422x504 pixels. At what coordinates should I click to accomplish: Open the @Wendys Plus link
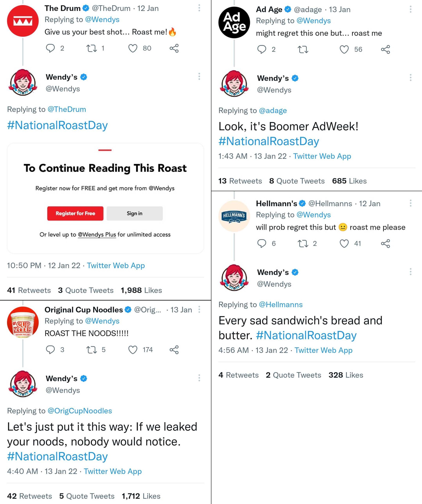[x=97, y=234]
